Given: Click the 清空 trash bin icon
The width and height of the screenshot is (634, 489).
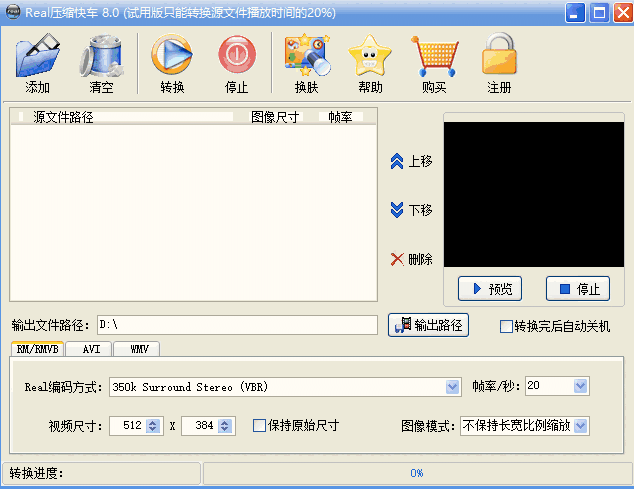Looking at the screenshot, I should (101, 55).
